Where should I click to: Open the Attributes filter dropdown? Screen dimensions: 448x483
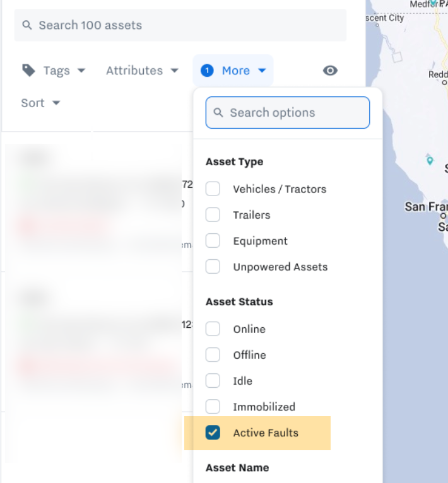click(x=142, y=71)
